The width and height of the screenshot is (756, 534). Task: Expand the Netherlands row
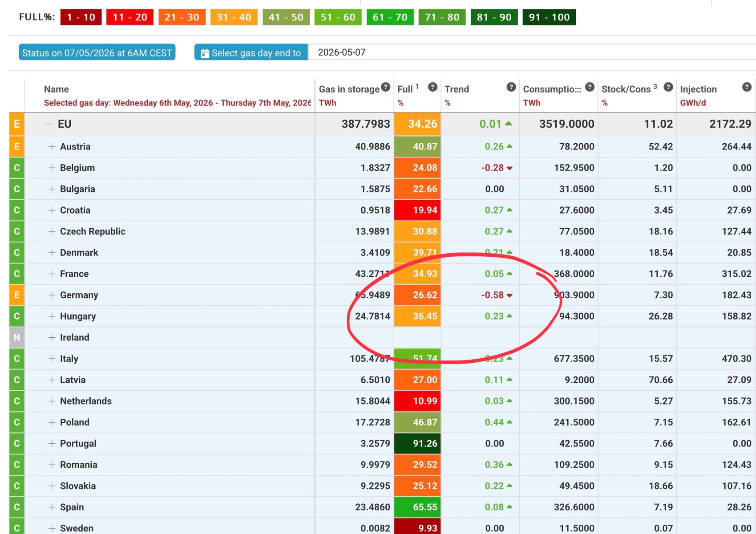(52, 401)
